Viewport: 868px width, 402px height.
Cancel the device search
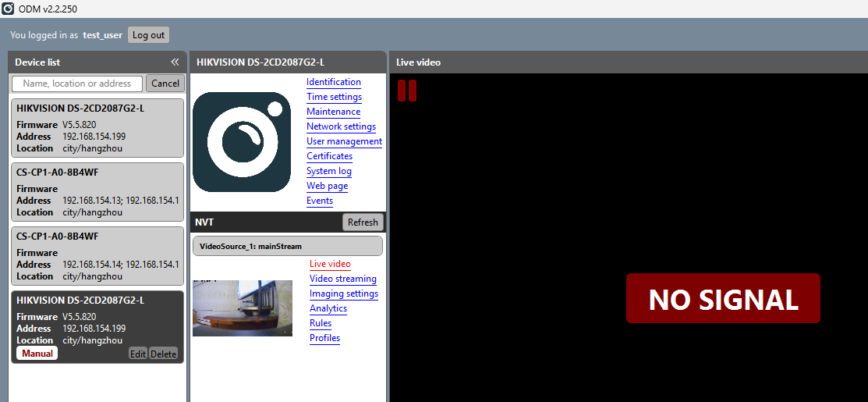coord(165,84)
